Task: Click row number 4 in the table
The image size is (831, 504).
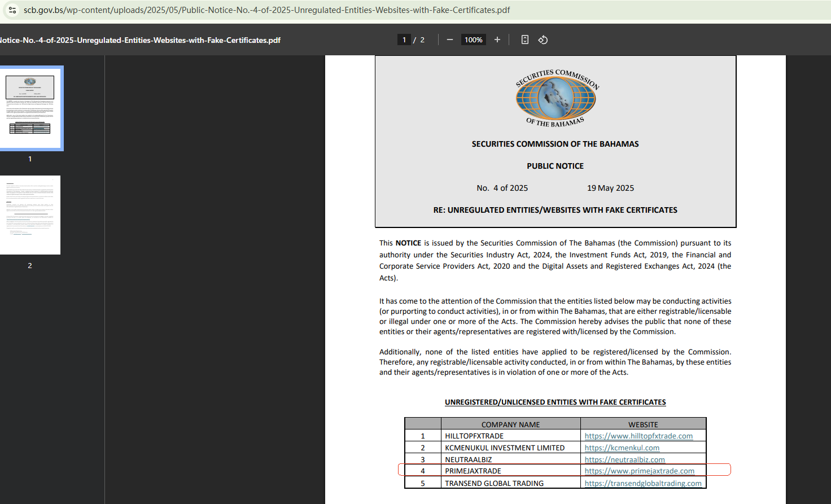Action: (423, 471)
